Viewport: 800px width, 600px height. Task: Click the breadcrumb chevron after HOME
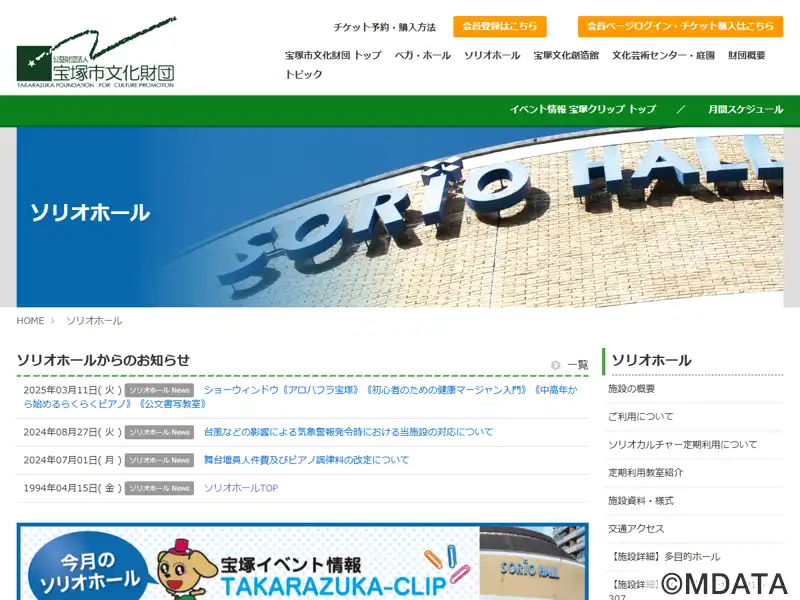(x=52, y=321)
